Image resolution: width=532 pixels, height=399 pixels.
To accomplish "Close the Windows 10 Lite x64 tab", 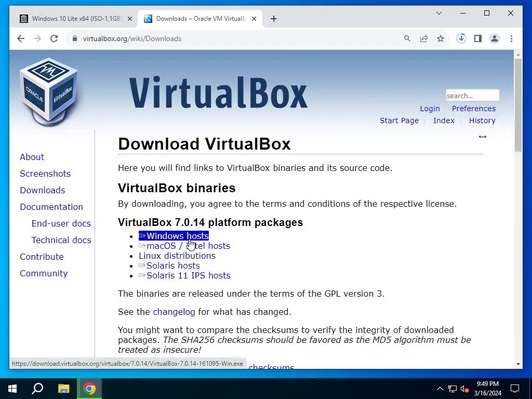I will (129, 19).
